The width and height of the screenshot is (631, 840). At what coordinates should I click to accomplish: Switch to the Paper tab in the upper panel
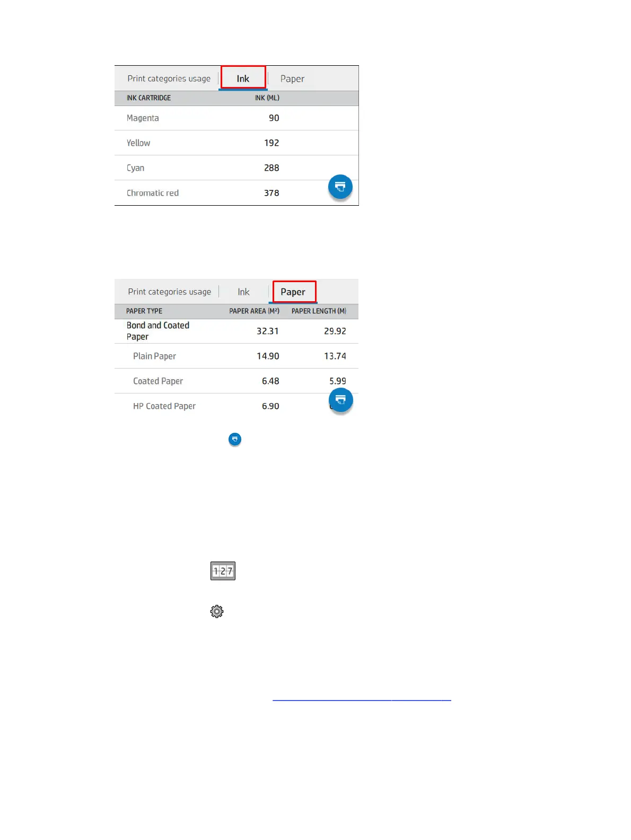[x=292, y=78]
